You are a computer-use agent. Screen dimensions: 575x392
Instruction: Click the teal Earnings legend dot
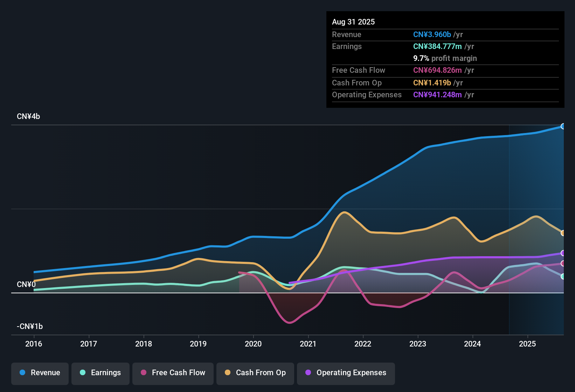(x=83, y=373)
